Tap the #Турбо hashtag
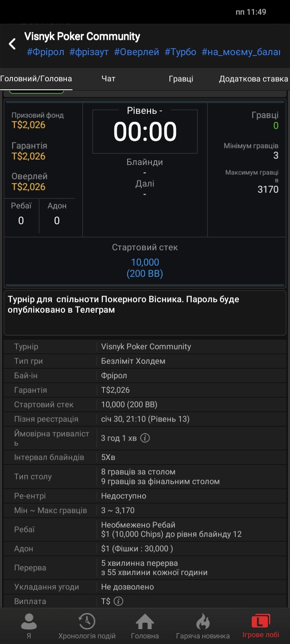The height and width of the screenshot is (644, 290). (180, 52)
